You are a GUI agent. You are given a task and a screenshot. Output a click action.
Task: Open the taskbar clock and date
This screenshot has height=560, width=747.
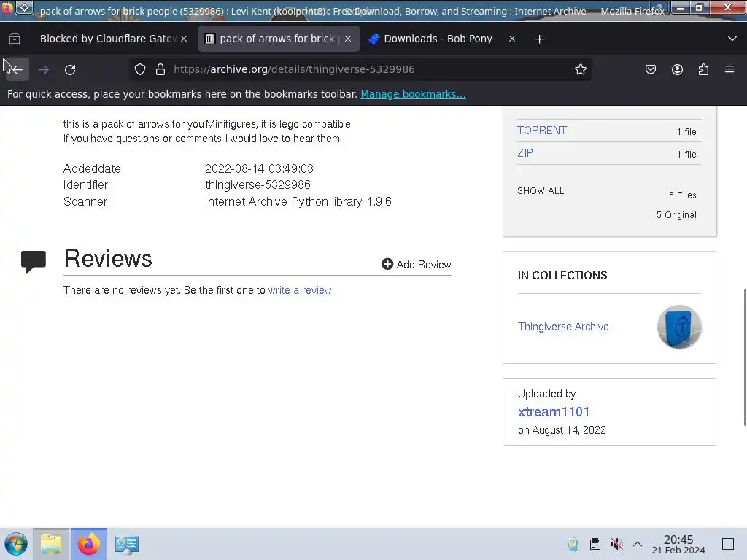click(678, 544)
